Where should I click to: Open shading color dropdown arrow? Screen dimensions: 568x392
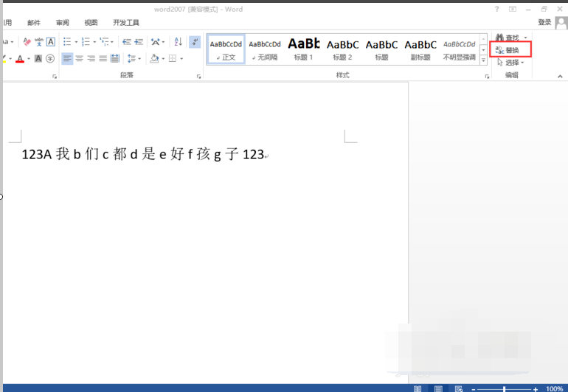[163, 59]
